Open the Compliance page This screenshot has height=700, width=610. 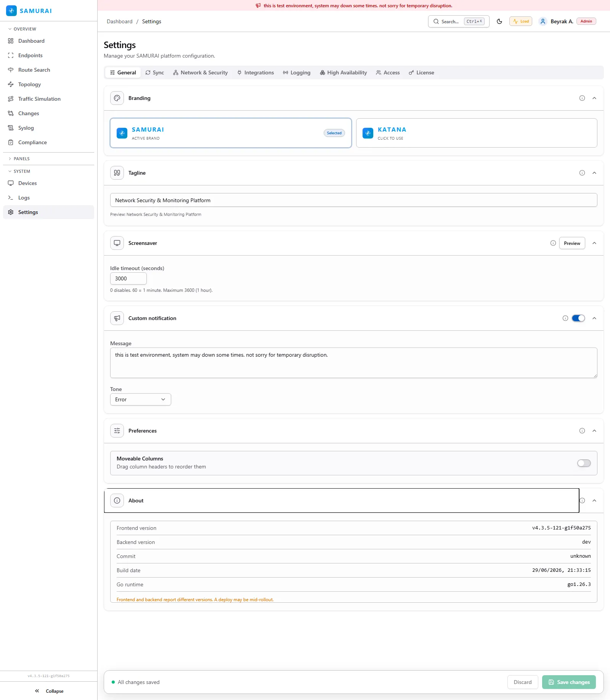48,142
